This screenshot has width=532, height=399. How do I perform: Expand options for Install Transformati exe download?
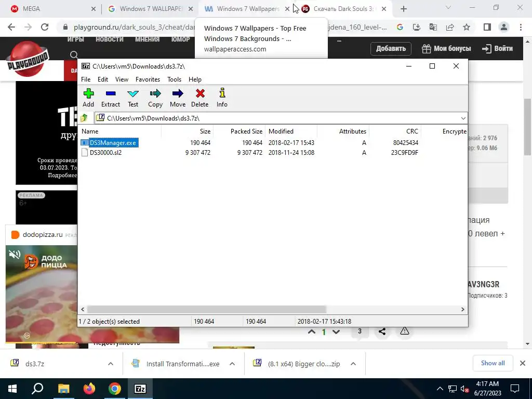coord(232,364)
